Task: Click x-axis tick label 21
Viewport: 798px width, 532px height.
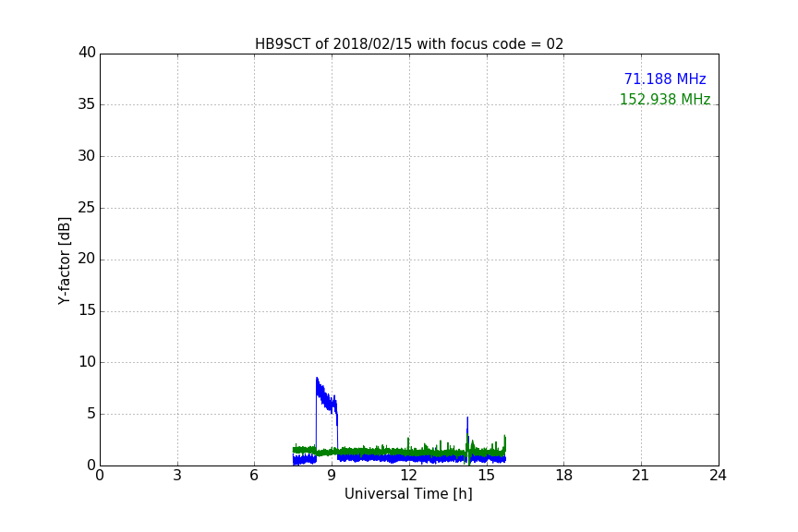Action: point(641,476)
